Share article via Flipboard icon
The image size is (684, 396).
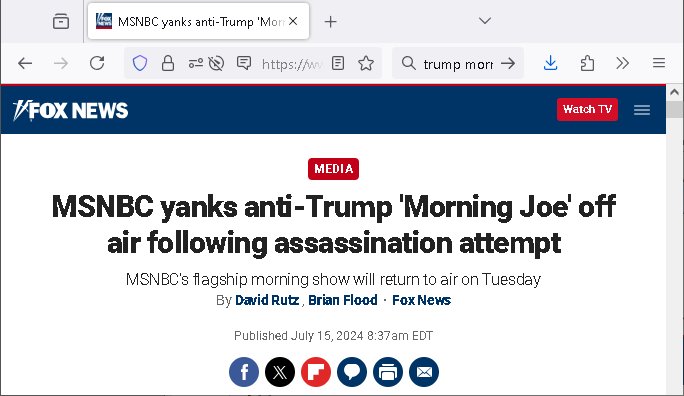316,372
